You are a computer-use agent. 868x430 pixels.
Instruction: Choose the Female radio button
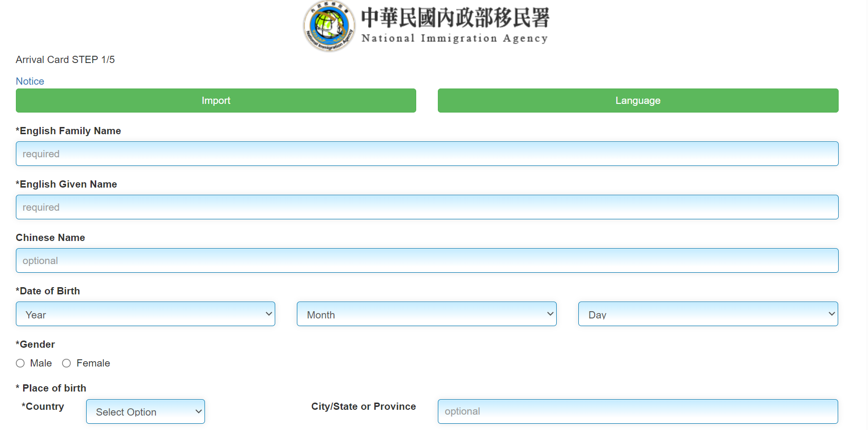click(x=66, y=363)
